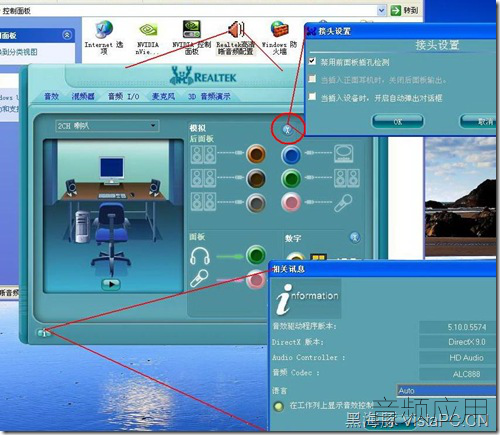The width and height of the screenshot is (500, 435).
Task: Click the gray rear panel jack
Action: point(256,202)
